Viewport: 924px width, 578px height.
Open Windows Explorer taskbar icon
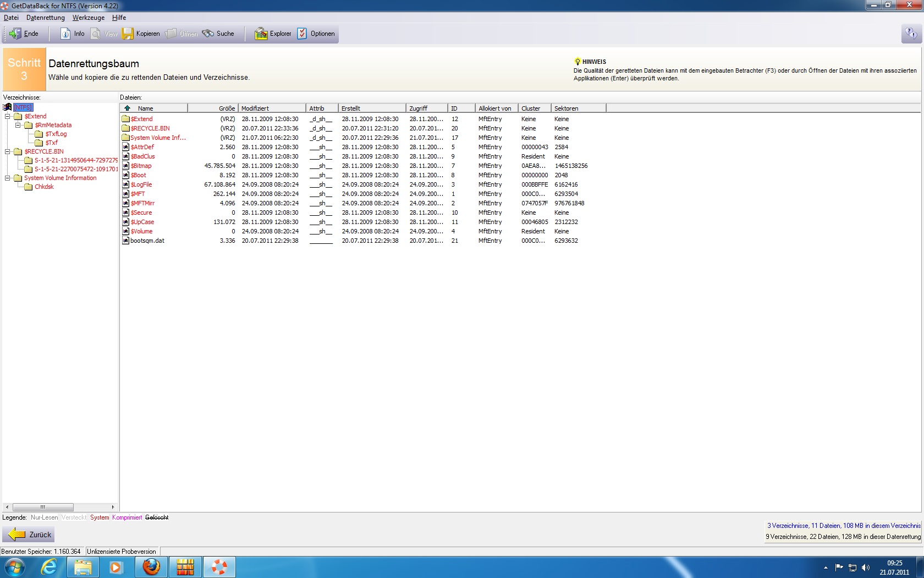tap(83, 567)
